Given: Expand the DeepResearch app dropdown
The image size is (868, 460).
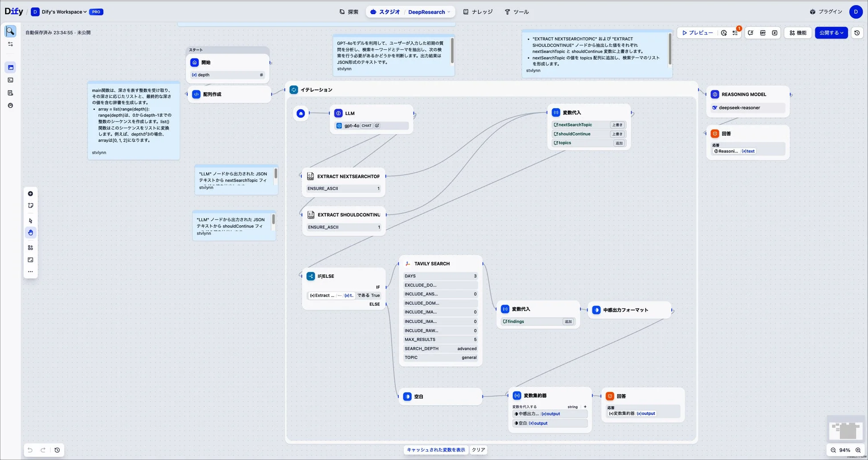Looking at the screenshot, I should [429, 12].
